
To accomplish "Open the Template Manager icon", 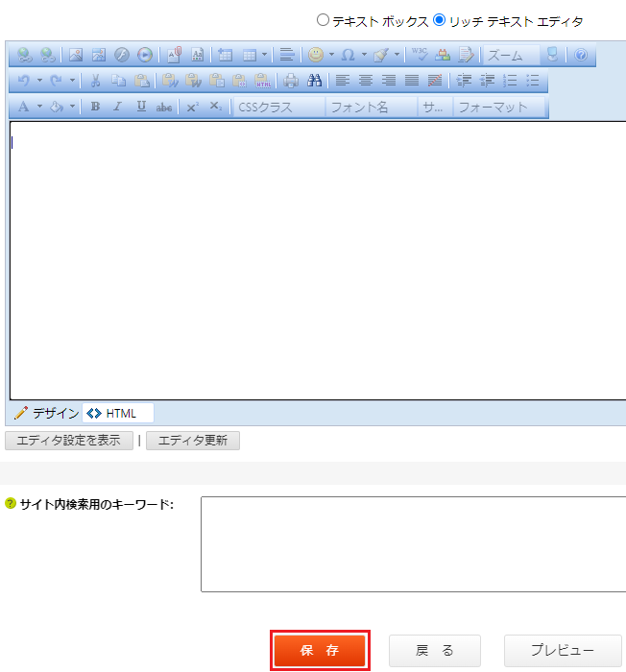I will [197, 55].
